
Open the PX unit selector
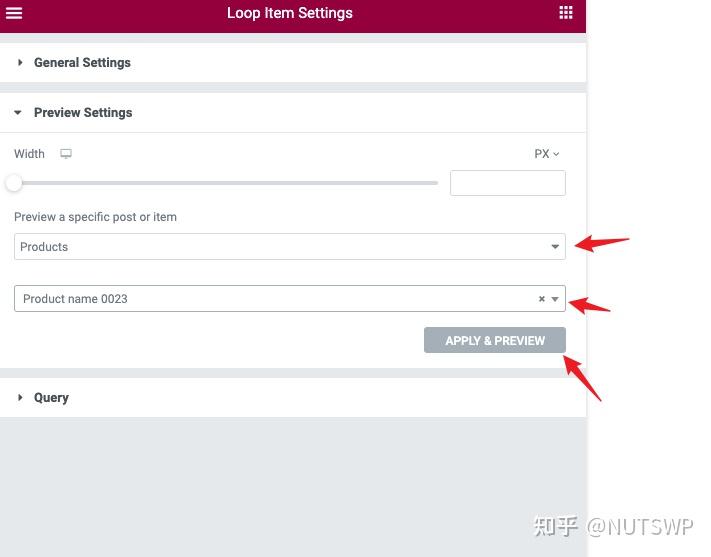[x=546, y=154]
